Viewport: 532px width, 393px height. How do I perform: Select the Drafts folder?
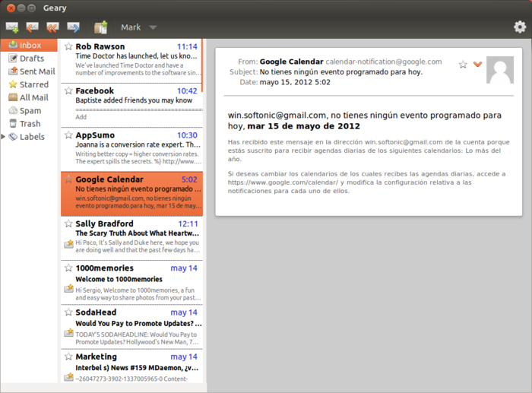pyautogui.click(x=31, y=59)
